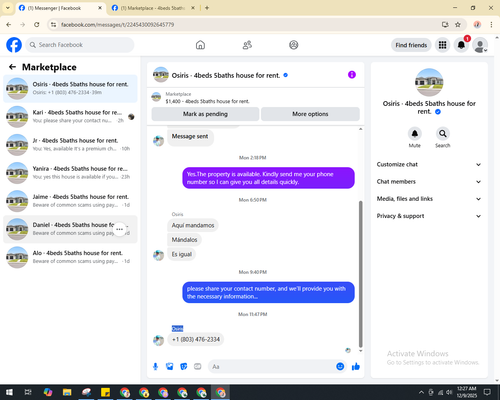Switch to Marketplace 4beds 5baths tab
This screenshot has width=500, height=400.
(x=153, y=8)
